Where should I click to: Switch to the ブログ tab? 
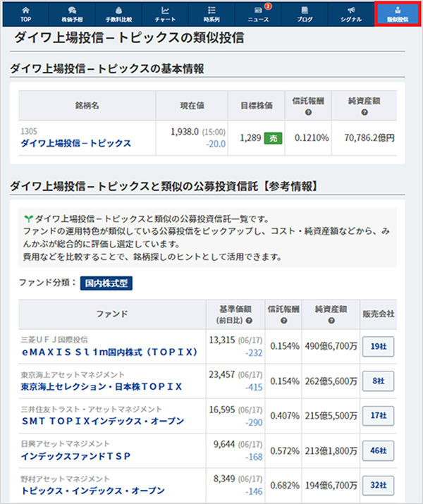click(305, 15)
